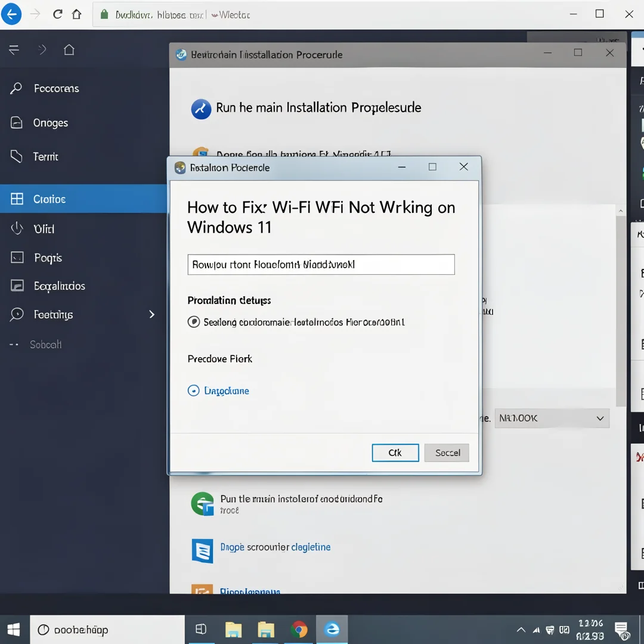Expand the Foetolhjs submenu chevron

click(152, 314)
